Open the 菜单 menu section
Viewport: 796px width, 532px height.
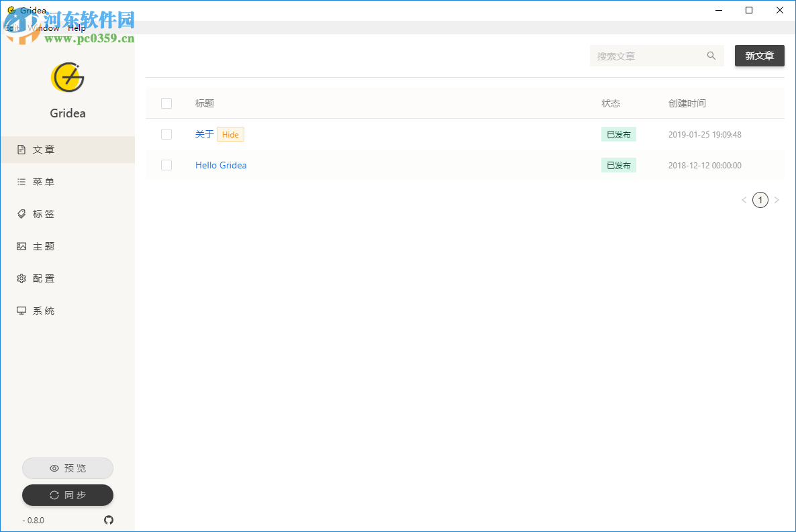68,182
